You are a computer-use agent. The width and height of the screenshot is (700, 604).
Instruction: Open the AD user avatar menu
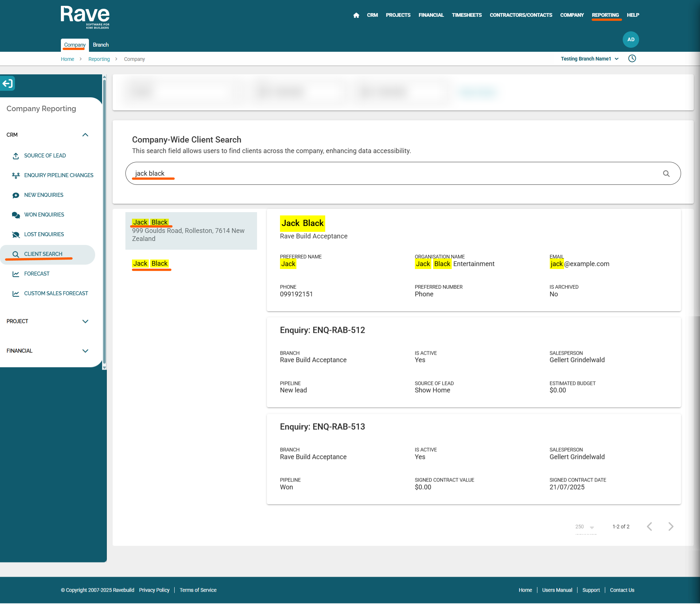point(631,39)
